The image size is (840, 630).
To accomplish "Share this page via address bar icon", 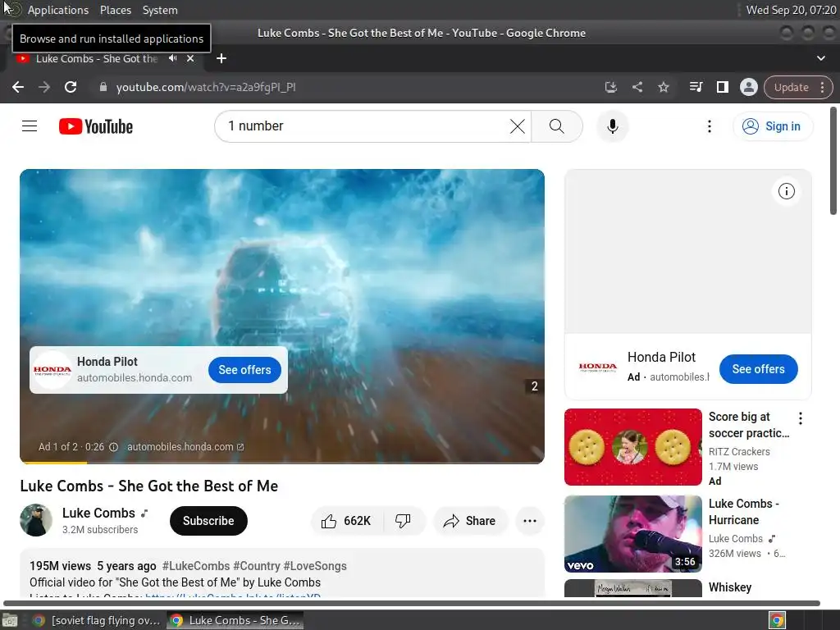I will (x=637, y=87).
